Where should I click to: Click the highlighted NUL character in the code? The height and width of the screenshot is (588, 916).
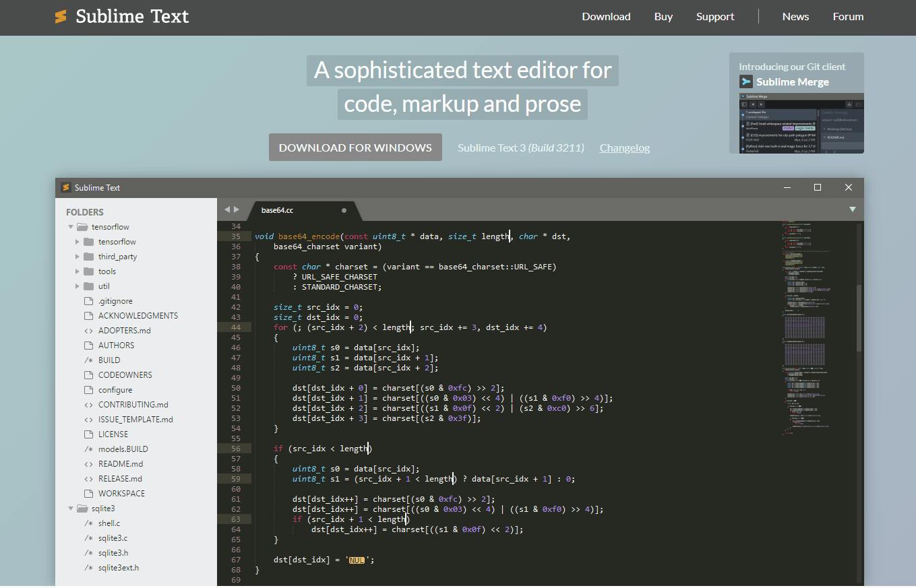(x=357, y=560)
